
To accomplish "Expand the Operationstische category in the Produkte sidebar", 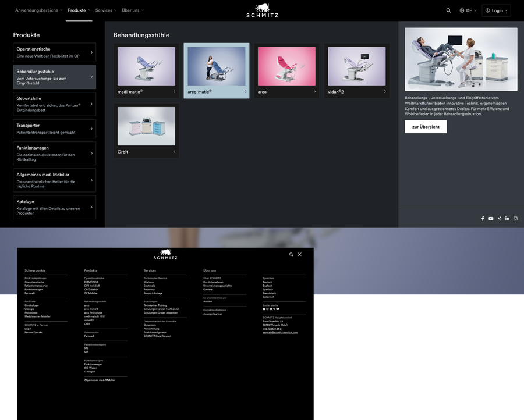I will [55, 52].
